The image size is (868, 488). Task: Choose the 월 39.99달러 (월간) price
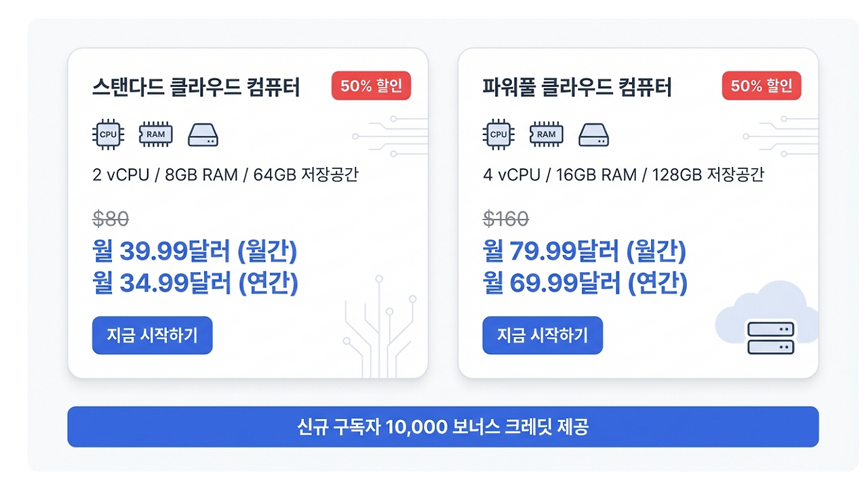tap(195, 252)
